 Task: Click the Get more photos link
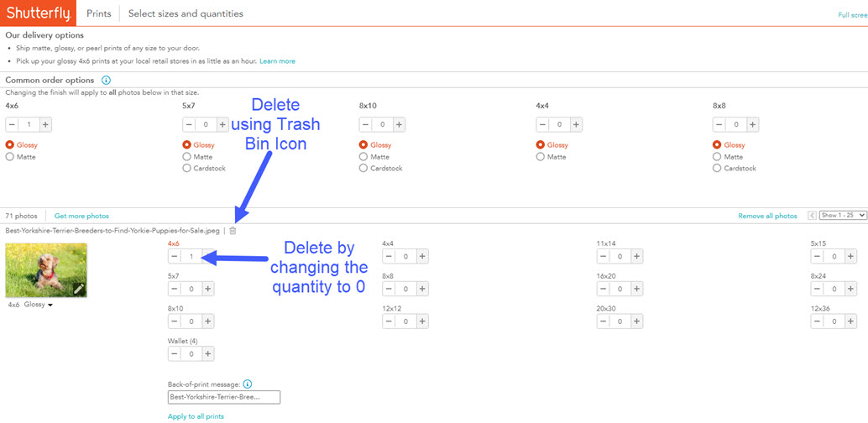(x=81, y=217)
